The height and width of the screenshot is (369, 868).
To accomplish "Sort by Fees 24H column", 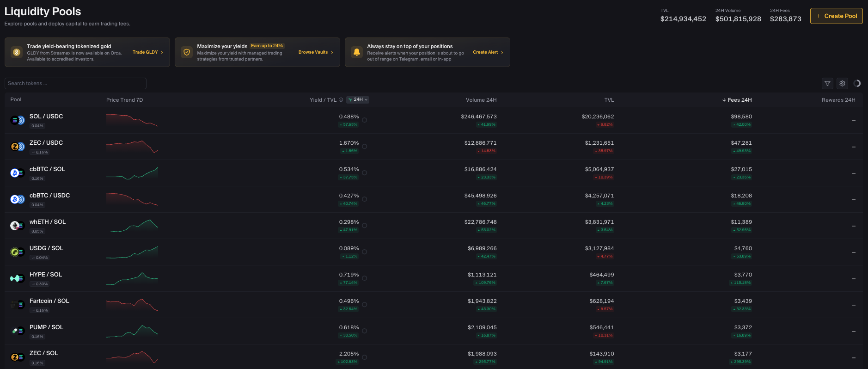I will click(x=737, y=100).
